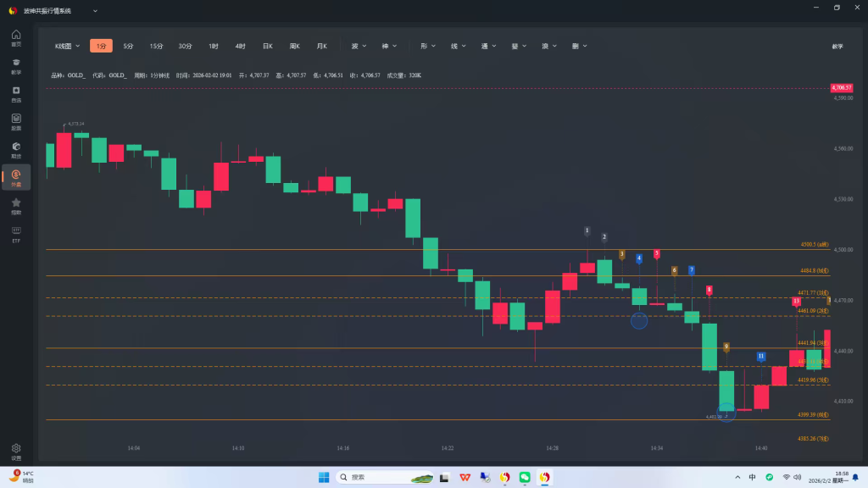Open the 首页 home icon in sidebar
The image size is (868, 488).
pyautogui.click(x=16, y=37)
